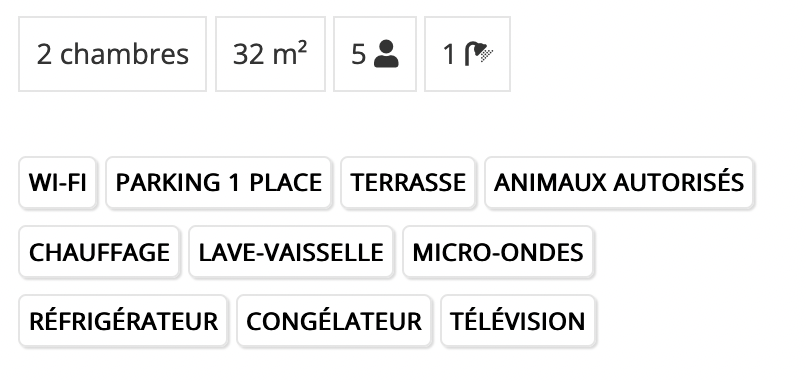This screenshot has width=806, height=382.
Task: Click the TERRASSE amenity tag
Action: tap(408, 183)
